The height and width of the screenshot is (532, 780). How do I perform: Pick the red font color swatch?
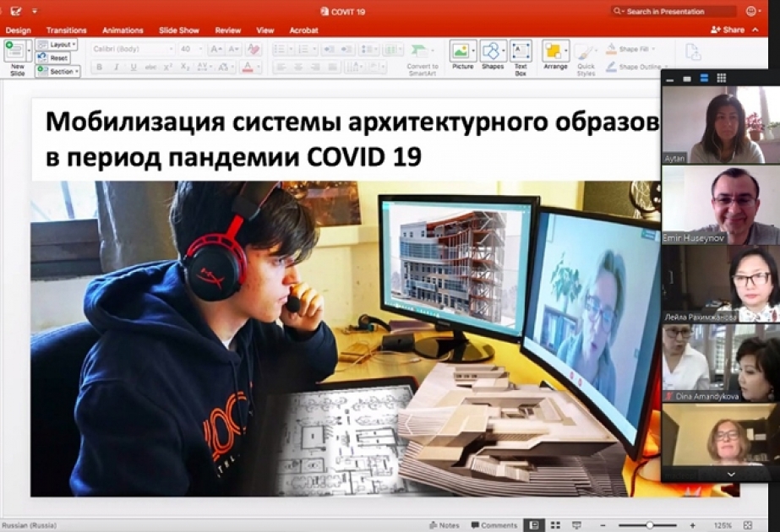248,67
